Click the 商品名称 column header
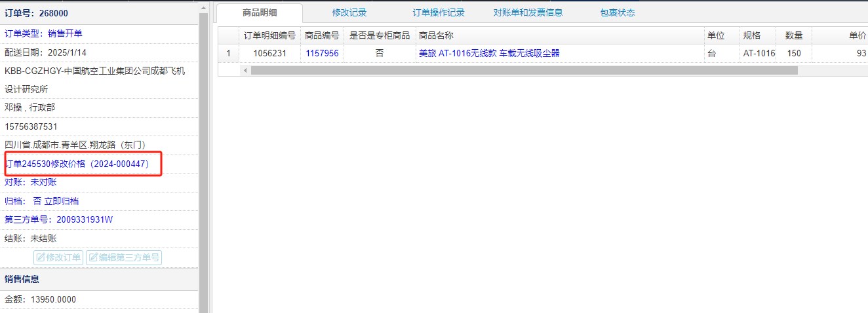Image resolution: width=868 pixels, height=313 pixels. [x=559, y=35]
